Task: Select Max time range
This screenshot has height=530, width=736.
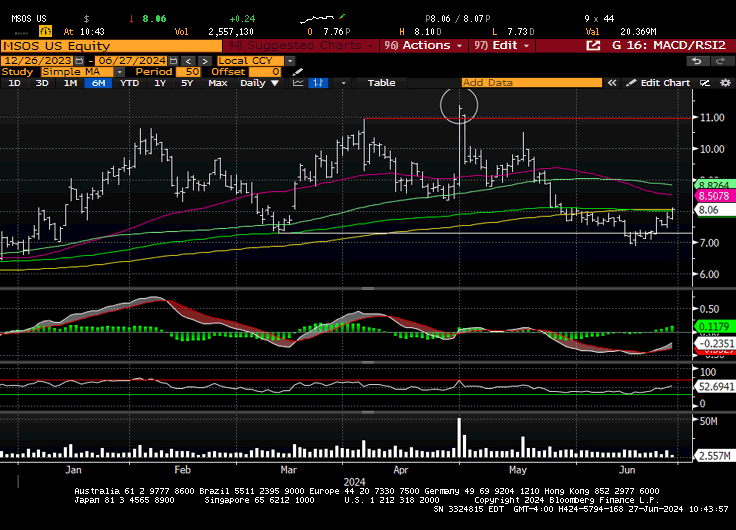Action: point(218,83)
